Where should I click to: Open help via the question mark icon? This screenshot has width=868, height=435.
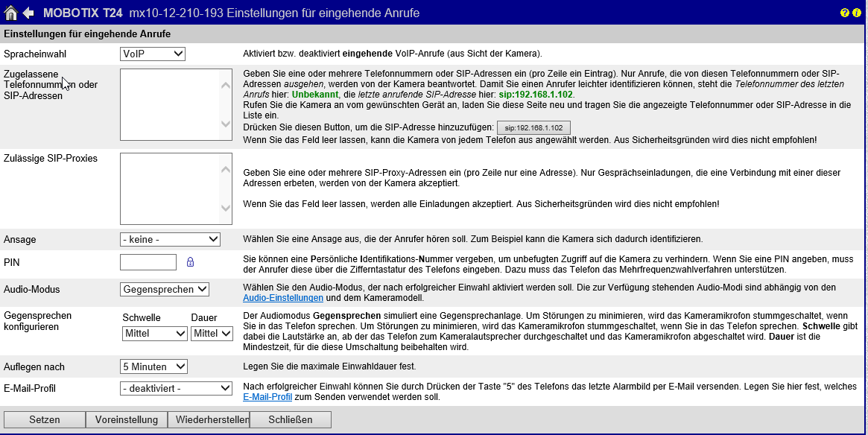tap(843, 13)
